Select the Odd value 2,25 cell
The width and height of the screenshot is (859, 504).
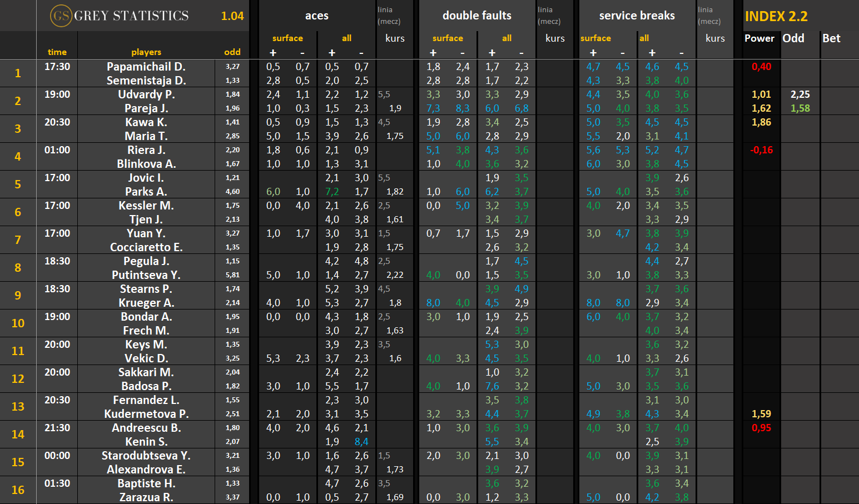(800, 94)
